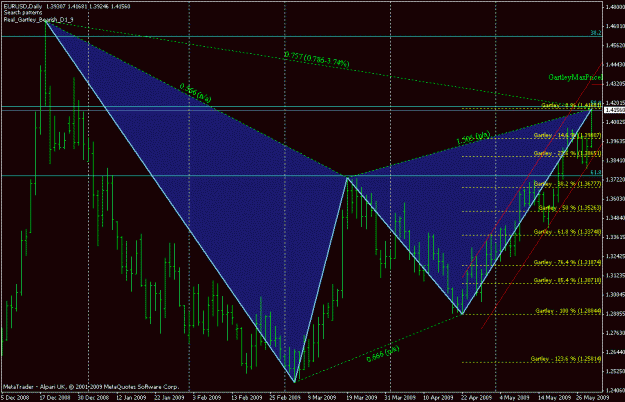
Task: Click the '22 Apr 2009' date label
Action: (x=476, y=398)
